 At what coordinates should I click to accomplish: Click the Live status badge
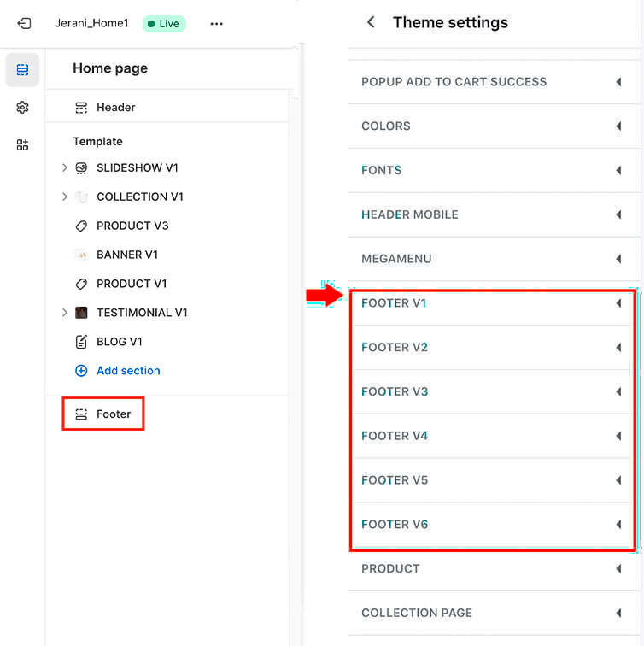click(164, 23)
